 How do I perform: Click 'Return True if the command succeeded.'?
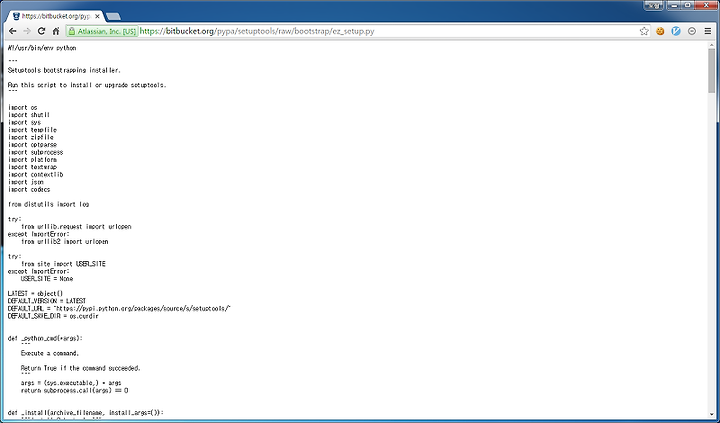(x=80, y=368)
